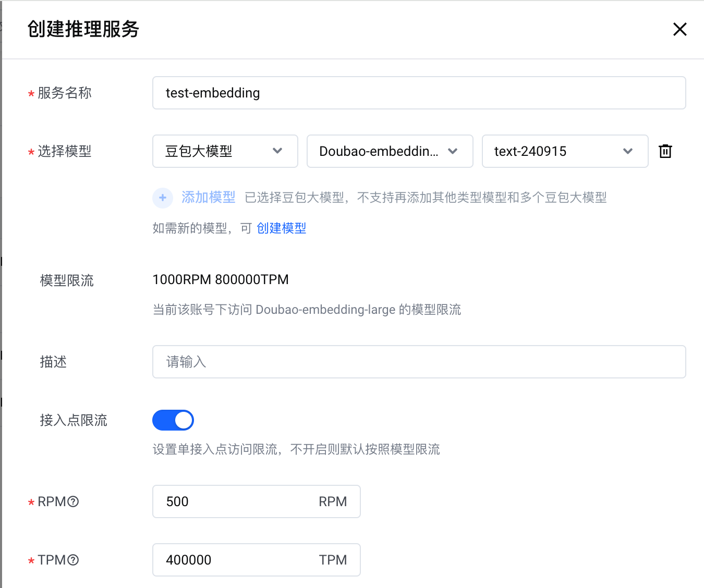Image resolution: width=704 pixels, height=588 pixels.
Task: Click the 描述 field label
Action: (x=53, y=362)
